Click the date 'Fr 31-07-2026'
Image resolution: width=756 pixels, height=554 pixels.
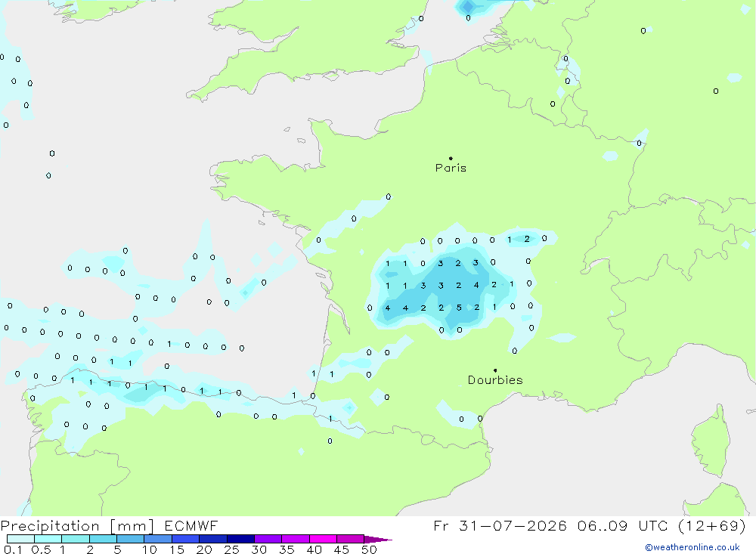coord(500,526)
